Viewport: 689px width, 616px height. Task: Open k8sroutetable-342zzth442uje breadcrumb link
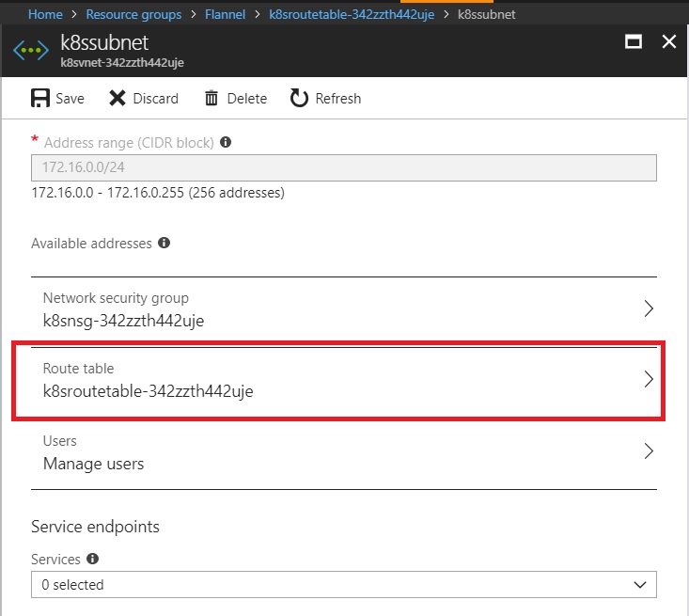352,14
